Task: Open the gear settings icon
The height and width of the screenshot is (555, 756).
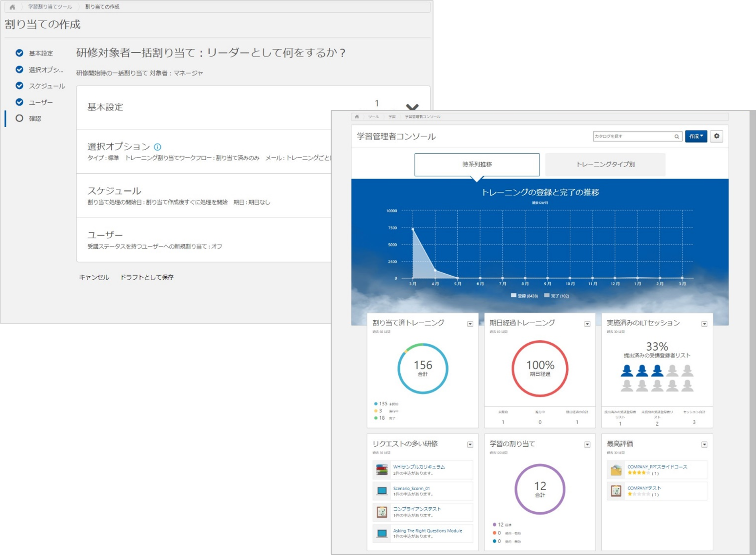Action: click(716, 136)
